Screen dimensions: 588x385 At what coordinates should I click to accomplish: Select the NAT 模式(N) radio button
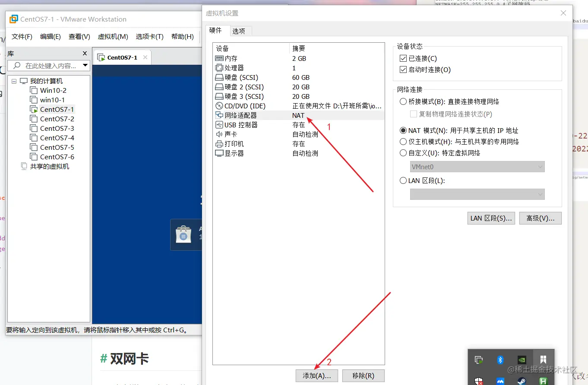coord(403,130)
